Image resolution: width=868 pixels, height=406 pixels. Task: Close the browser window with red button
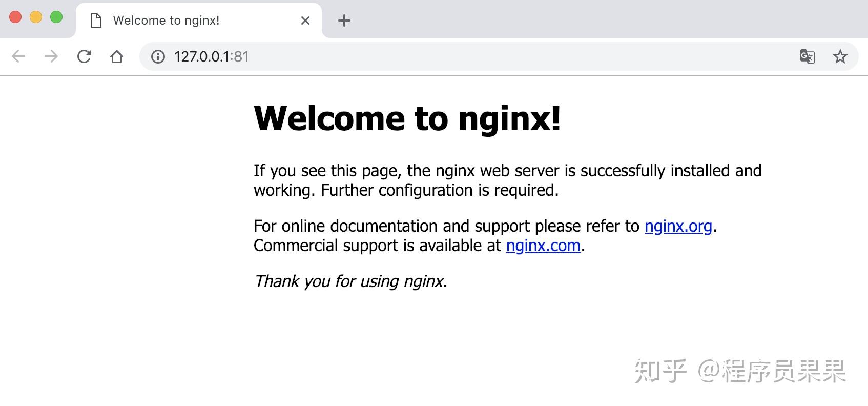click(x=15, y=17)
